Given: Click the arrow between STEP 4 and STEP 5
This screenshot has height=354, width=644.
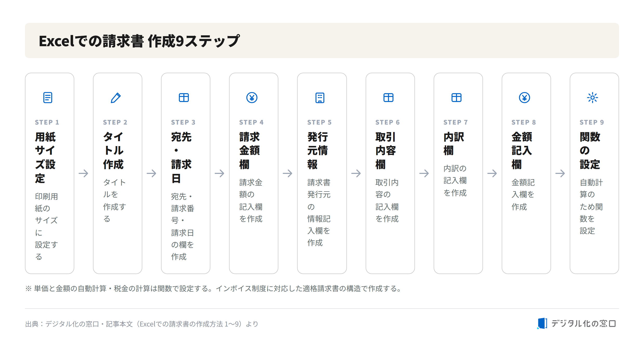Looking at the screenshot, I should [x=287, y=173].
